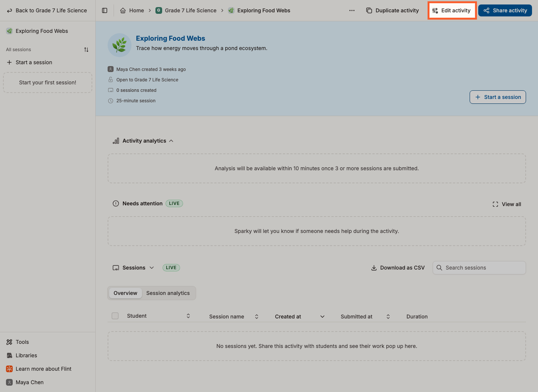Sort by the Student column arrows

pyautogui.click(x=188, y=316)
